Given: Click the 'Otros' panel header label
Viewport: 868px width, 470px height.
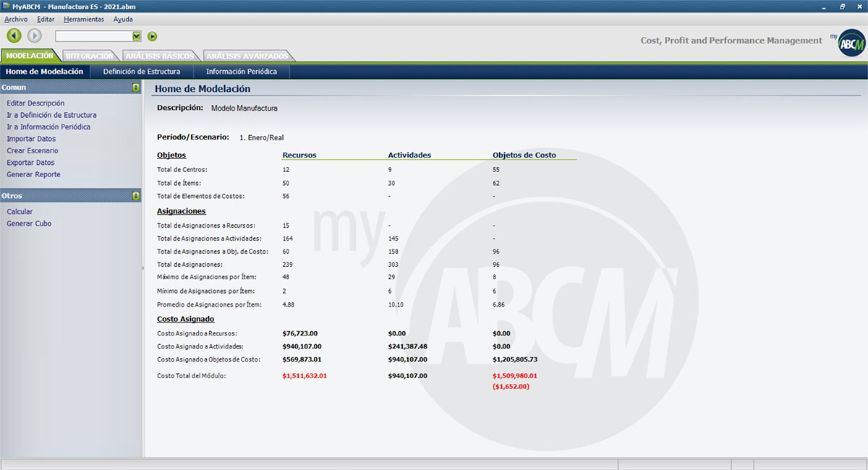Looking at the screenshot, I should click(12, 196).
